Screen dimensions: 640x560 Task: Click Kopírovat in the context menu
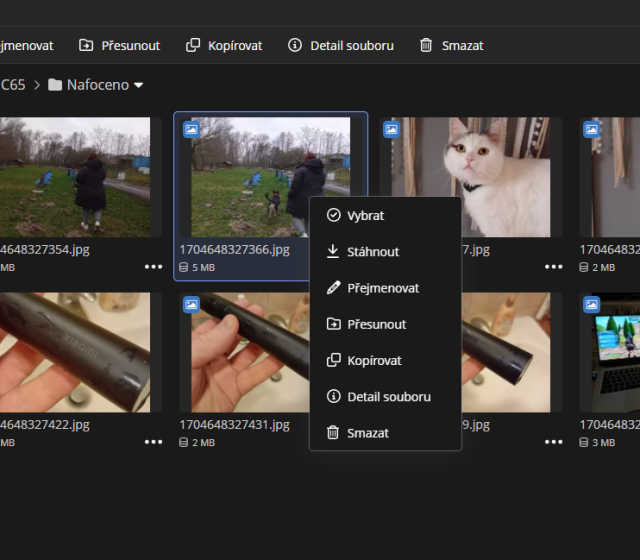(x=374, y=360)
